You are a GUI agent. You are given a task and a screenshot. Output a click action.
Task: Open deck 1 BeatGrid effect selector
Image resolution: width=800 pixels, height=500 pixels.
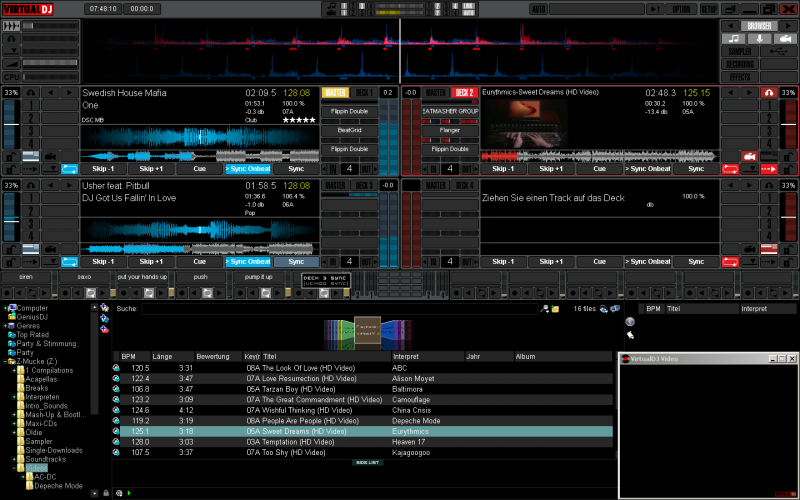point(349,130)
